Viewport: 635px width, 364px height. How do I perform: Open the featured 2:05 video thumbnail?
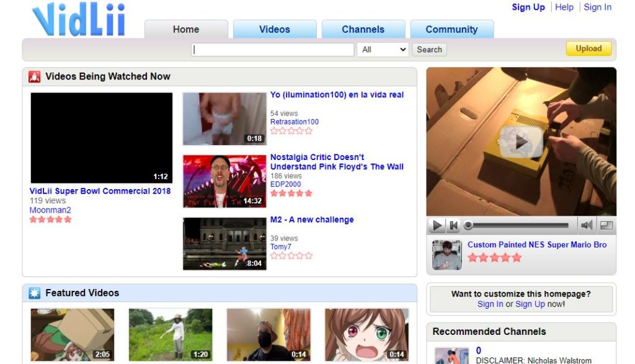click(73, 335)
